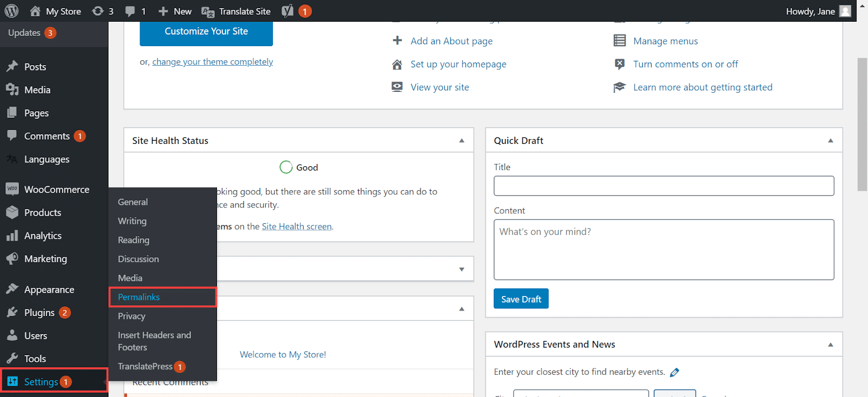Open the Site Health screen link
The image size is (868, 397).
pos(297,226)
